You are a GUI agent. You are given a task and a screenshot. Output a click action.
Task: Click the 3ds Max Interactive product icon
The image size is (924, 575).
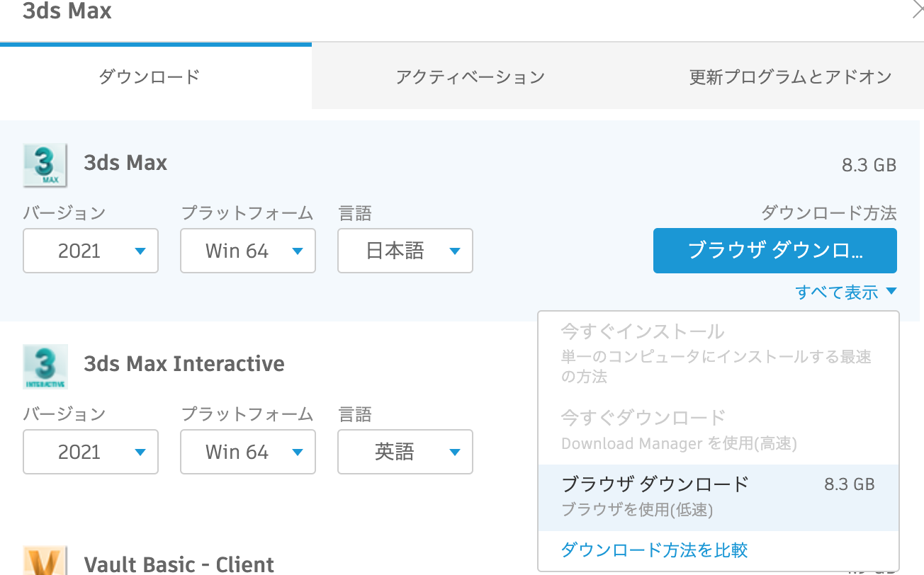pyautogui.click(x=45, y=366)
